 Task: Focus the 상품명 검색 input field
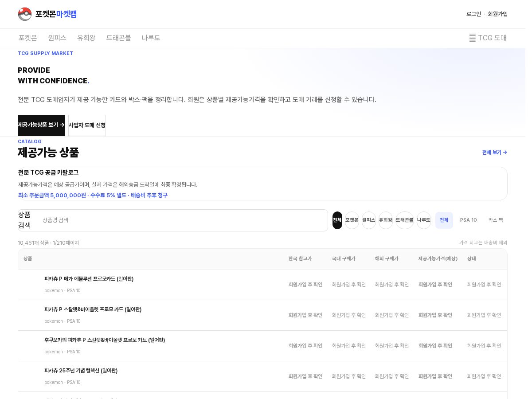[x=182, y=220]
